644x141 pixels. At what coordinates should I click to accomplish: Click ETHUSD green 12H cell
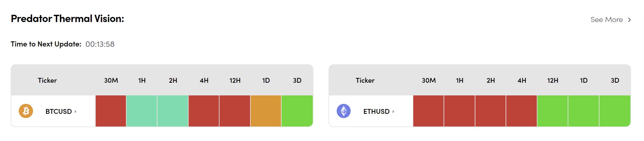tap(553, 111)
